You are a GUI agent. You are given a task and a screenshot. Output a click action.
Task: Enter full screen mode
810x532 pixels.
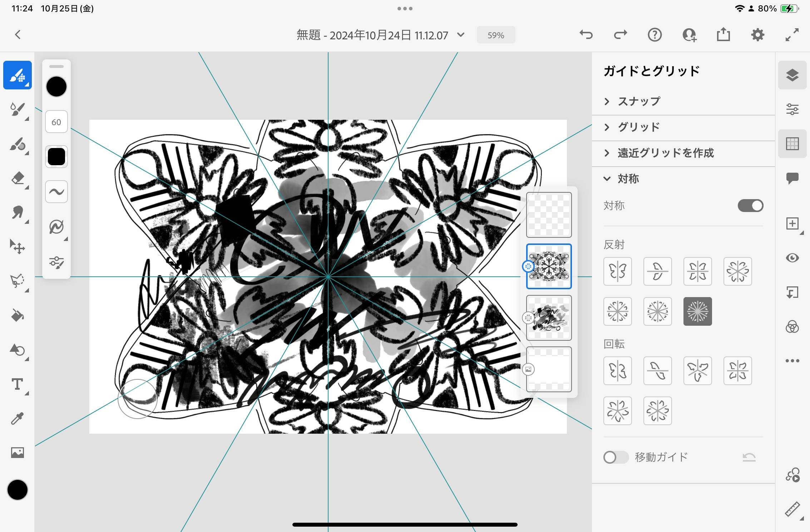pyautogui.click(x=792, y=35)
